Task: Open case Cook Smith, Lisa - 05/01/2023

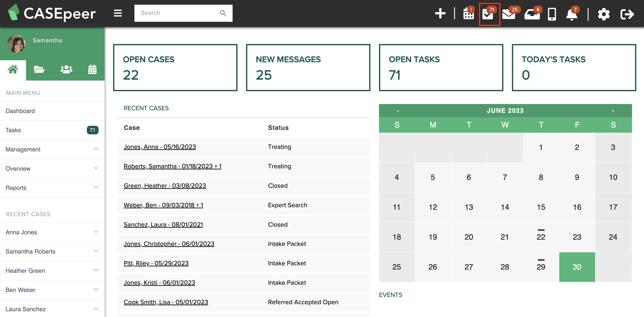Action: tap(166, 302)
